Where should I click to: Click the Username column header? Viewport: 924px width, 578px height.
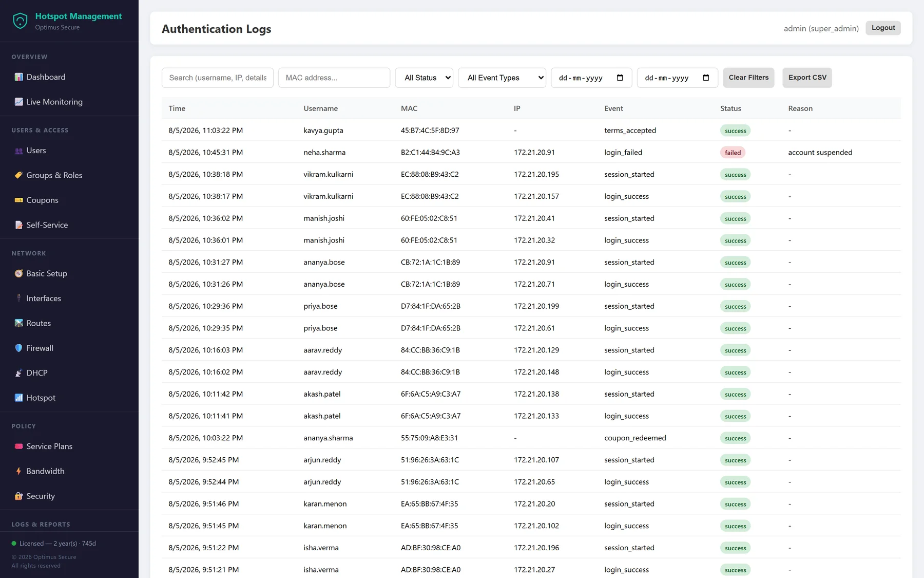coord(321,108)
